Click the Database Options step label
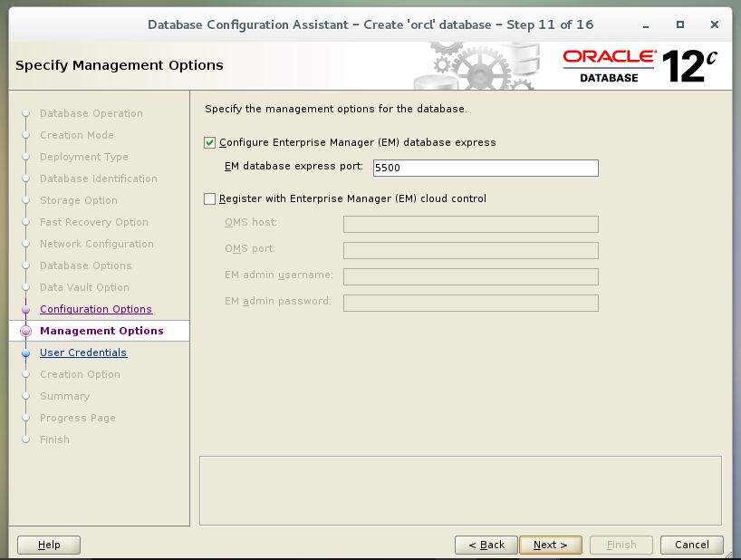 (85, 266)
